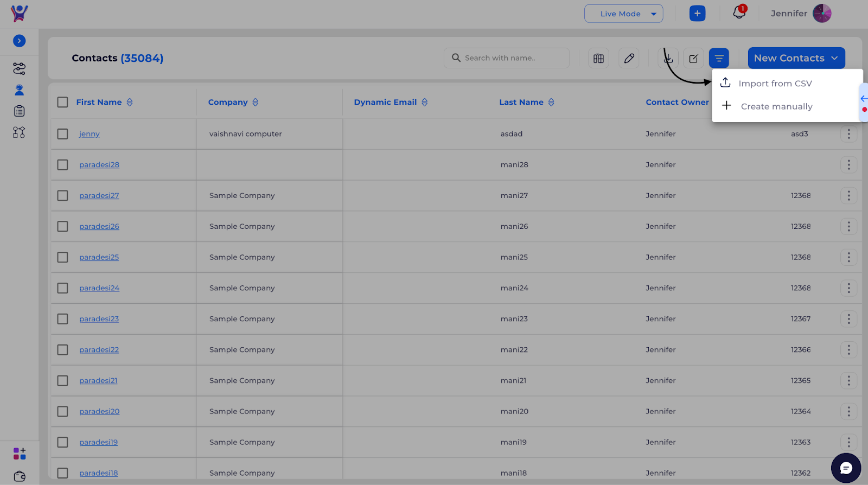Open the three-dot menu for mani22 row
Screen dimensions: 868x485
[848, 350]
